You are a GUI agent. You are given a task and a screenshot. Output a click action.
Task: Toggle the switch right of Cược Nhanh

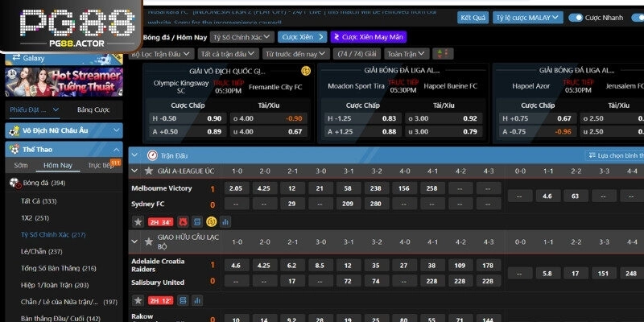coord(638,18)
